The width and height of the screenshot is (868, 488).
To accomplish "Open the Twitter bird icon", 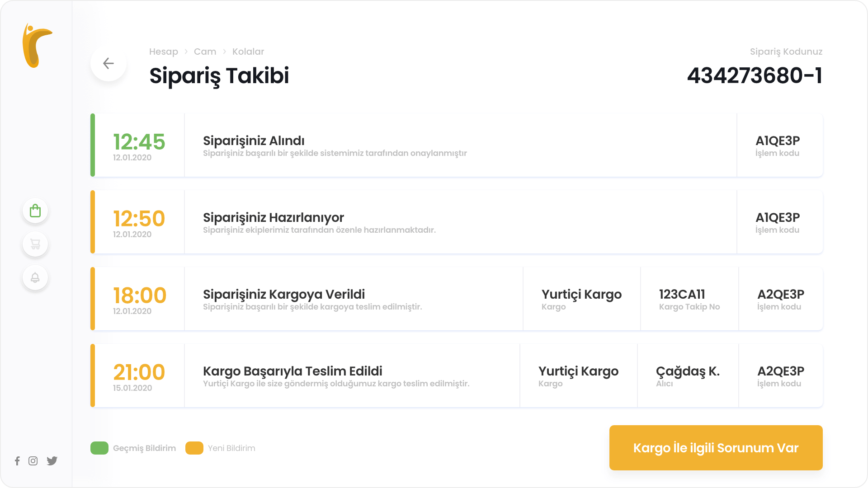I will pyautogui.click(x=52, y=461).
